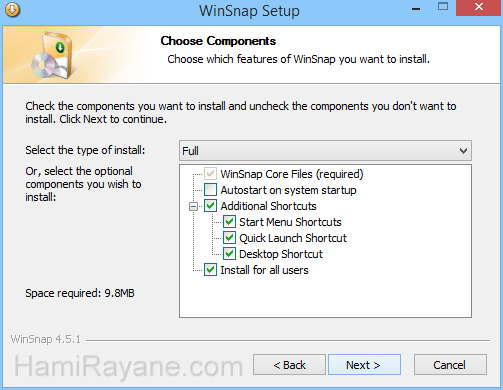Cancel the WinSnap setup
503x390 pixels.
[x=450, y=365]
